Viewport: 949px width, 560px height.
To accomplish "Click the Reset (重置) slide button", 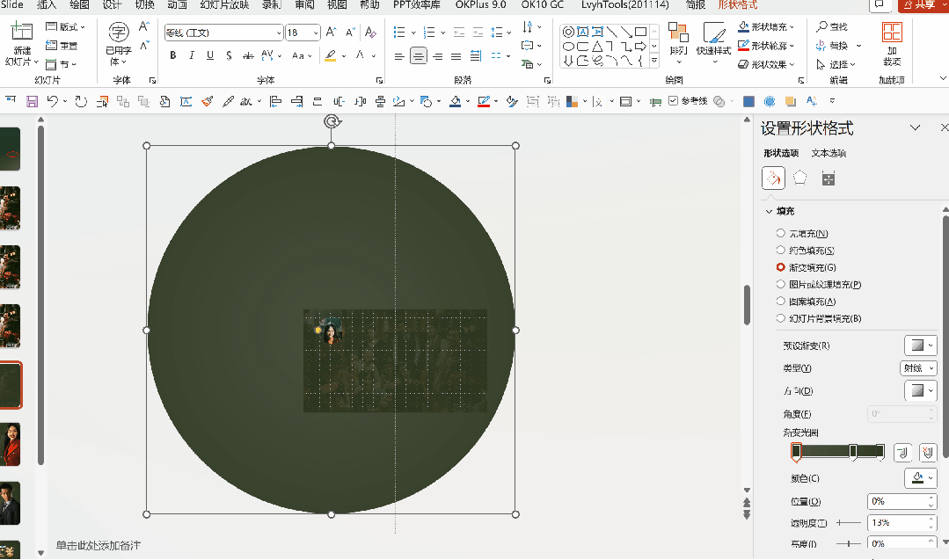I will pyautogui.click(x=62, y=46).
